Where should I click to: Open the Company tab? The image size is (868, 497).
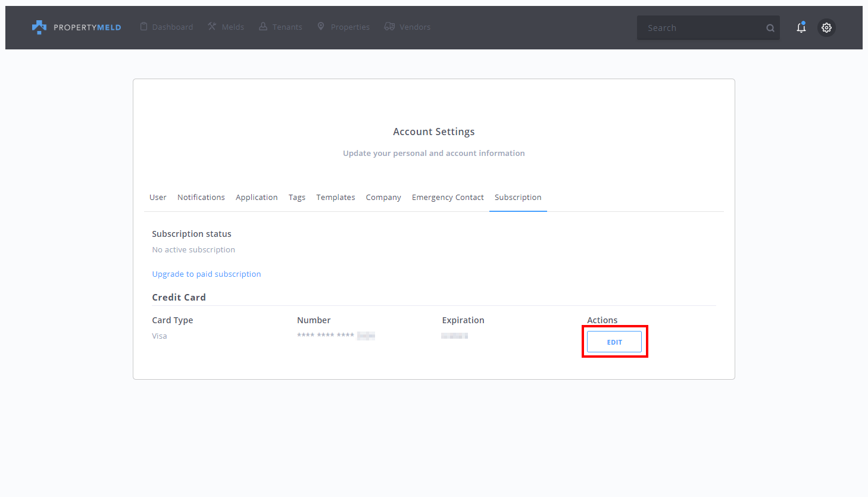383,198
